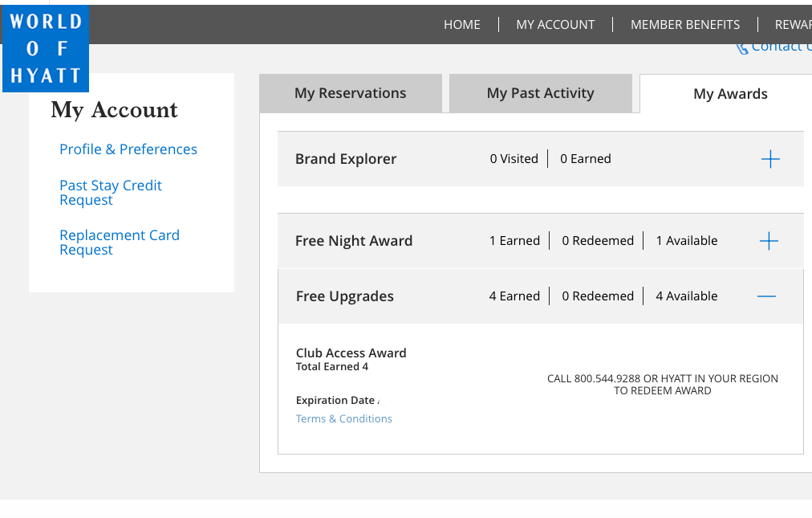Image resolution: width=812 pixels, height=518 pixels.
Task: Click the Free Night Award heading
Action: [x=354, y=241]
